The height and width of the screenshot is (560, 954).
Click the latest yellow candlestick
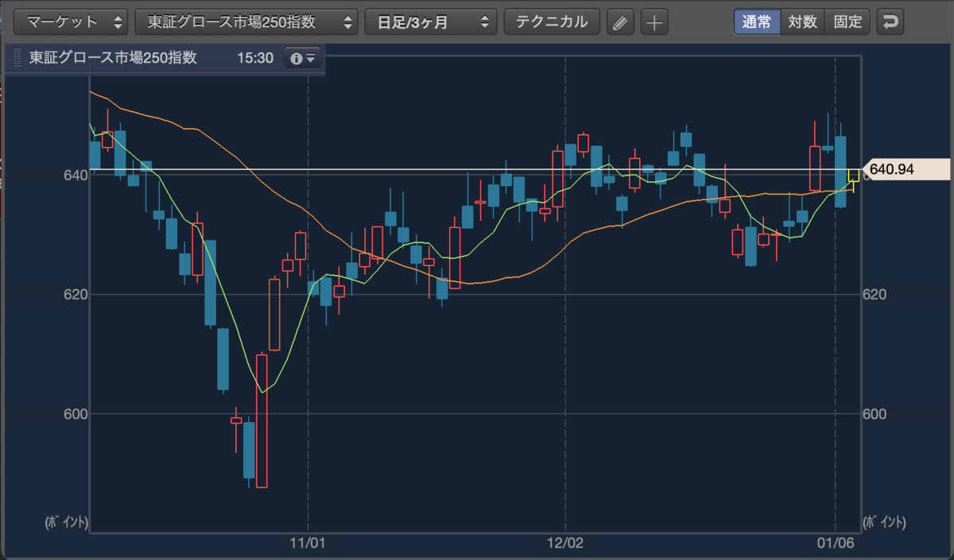[854, 176]
